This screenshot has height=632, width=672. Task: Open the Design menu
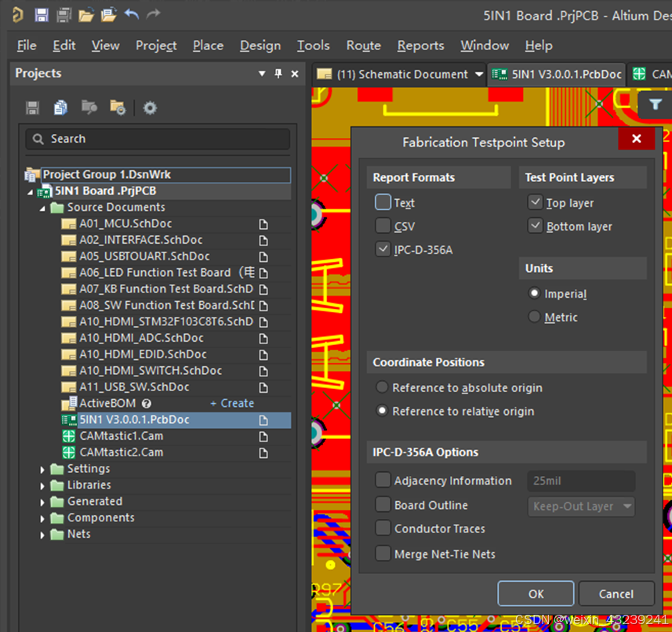[x=260, y=45]
